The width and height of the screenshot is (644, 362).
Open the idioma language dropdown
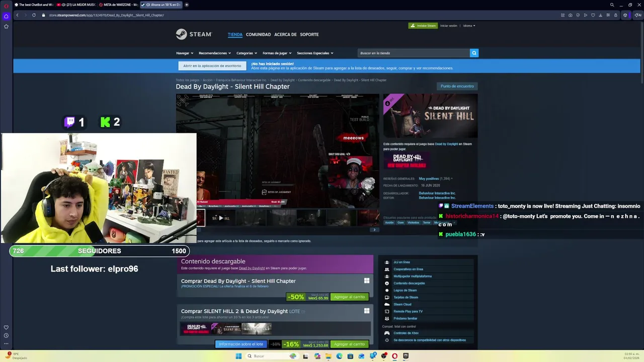pyautogui.click(x=469, y=26)
